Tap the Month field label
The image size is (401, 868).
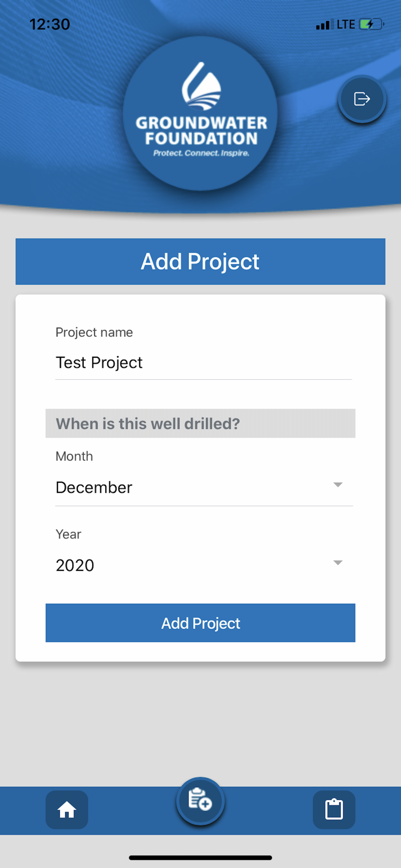click(74, 456)
